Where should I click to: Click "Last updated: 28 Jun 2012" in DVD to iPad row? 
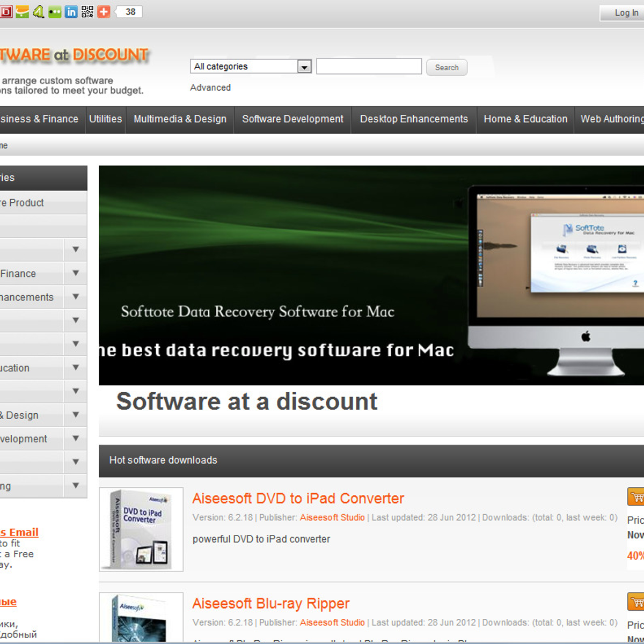tap(424, 517)
